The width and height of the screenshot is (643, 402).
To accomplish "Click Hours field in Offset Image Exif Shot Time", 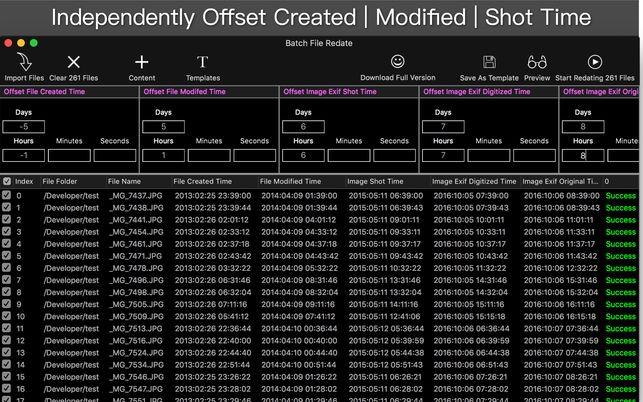I will [x=303, y=155].
